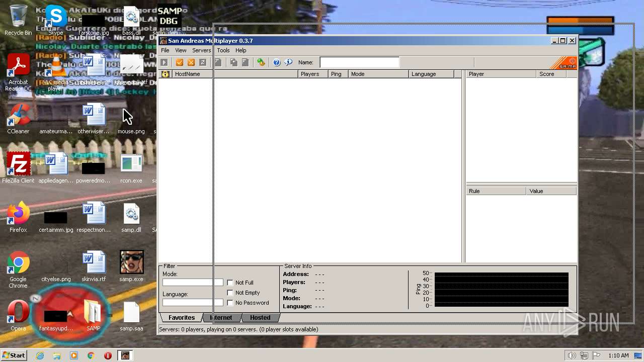The image size is (644, 362).
Task: Enable the Not Full filter checkbox
Action: 230,283
